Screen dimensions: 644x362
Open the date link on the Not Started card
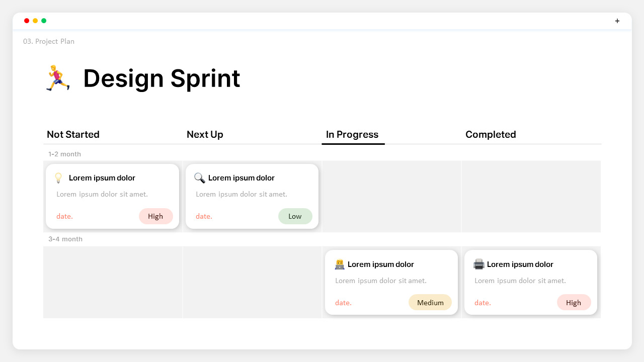(x=64, y=216)
